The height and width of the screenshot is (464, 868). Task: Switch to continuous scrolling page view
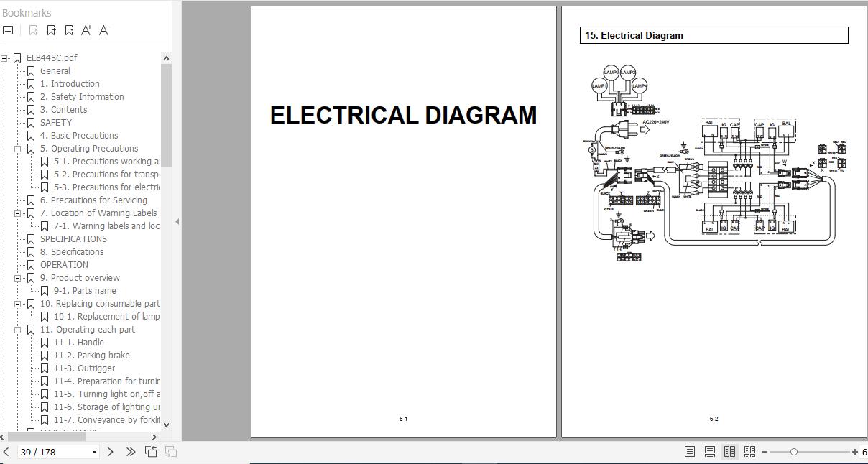click(709, 452)
